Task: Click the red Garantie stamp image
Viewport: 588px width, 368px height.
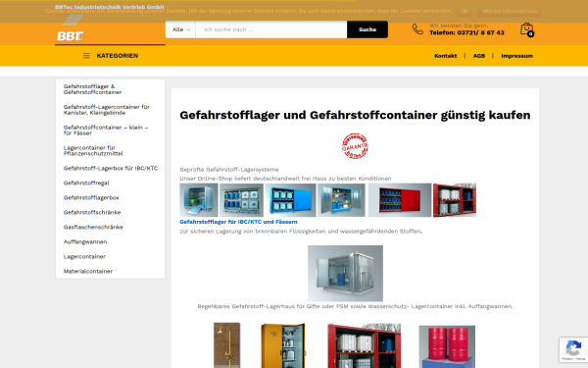Action: point(355,145)
